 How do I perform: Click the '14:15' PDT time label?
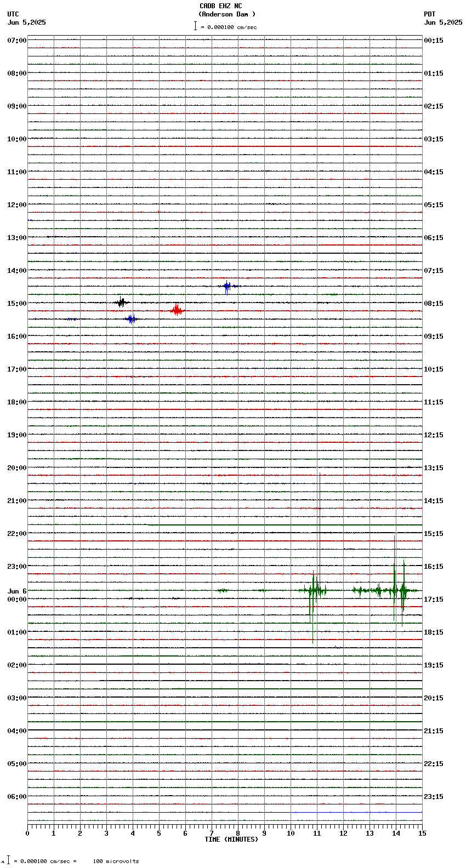(434, 501)
